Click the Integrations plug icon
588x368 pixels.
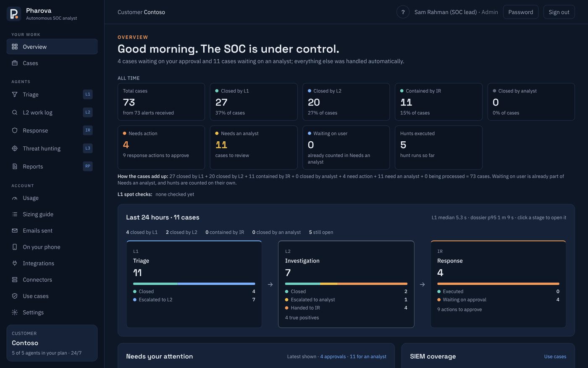coord(15,263)
